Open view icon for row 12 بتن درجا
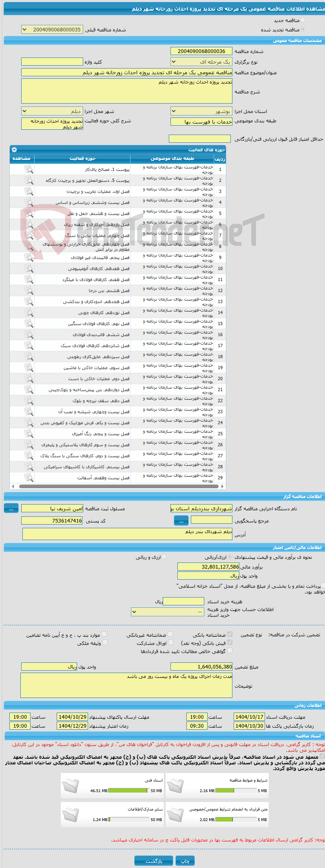This screenshot has height=868, width=325. point(29,290)
